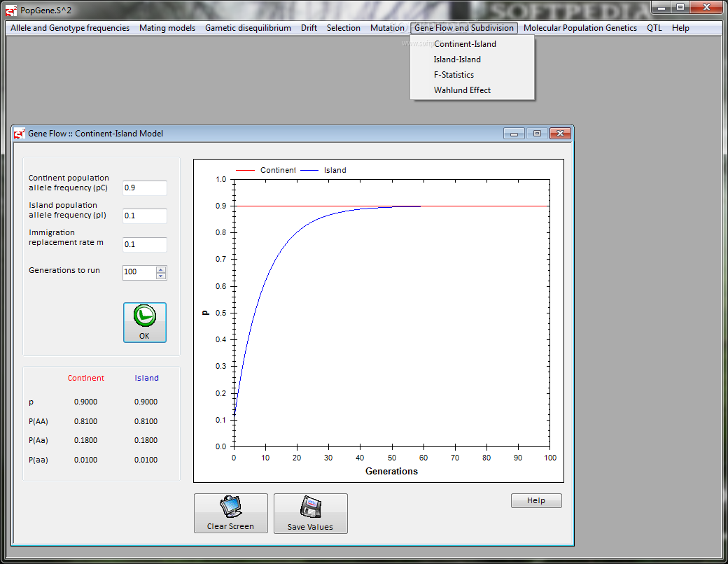Screen dimensions: 728x564
Task: Click the PopGene.S^2 application icon in title bar
Action: pyautogui.click(x=11, y=10)
